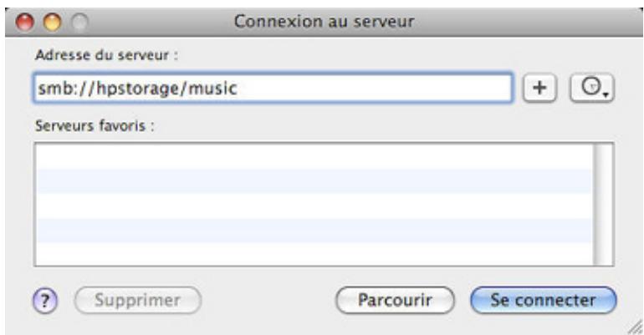Close the Connexion au serveur window
The image size is (644, 335).
click(24, 22)
